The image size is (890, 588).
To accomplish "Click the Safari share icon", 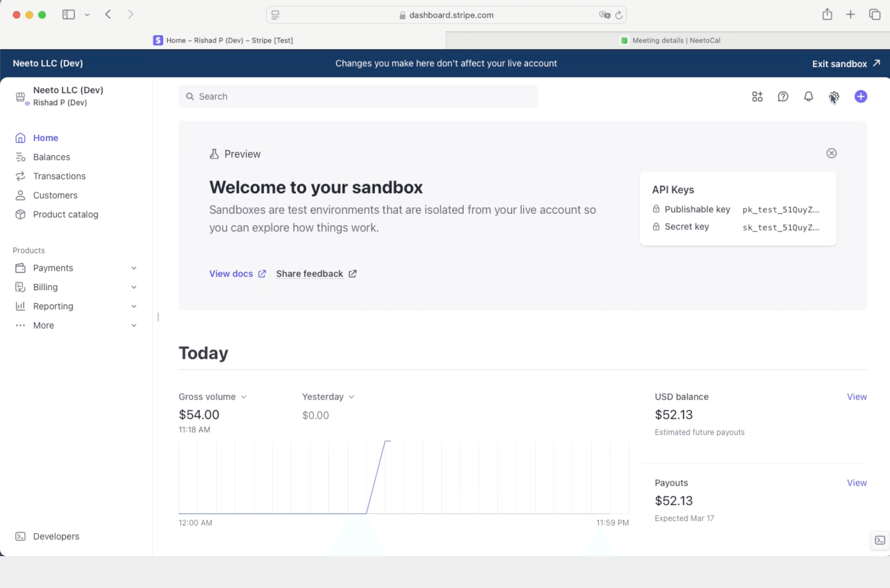I will [827, 14].
